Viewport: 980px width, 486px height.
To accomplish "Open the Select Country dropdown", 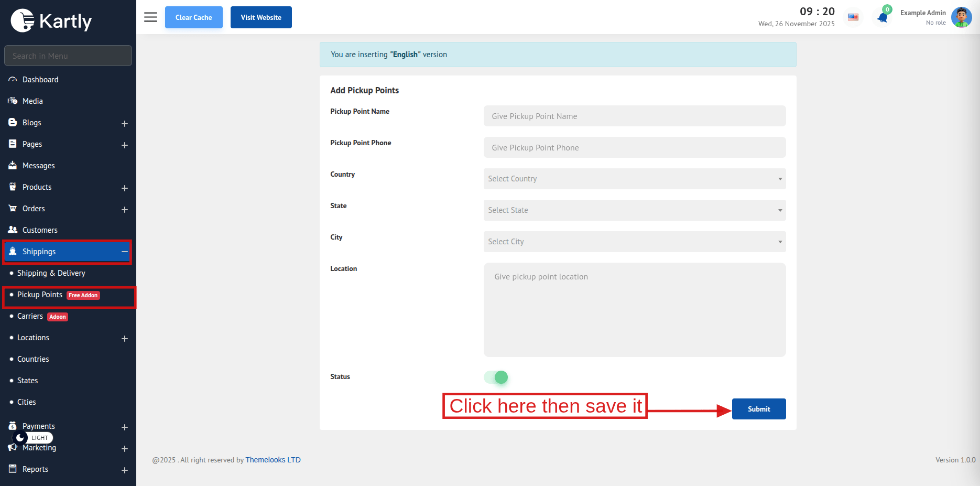I will pyautogui.click(x=634, y=179).
